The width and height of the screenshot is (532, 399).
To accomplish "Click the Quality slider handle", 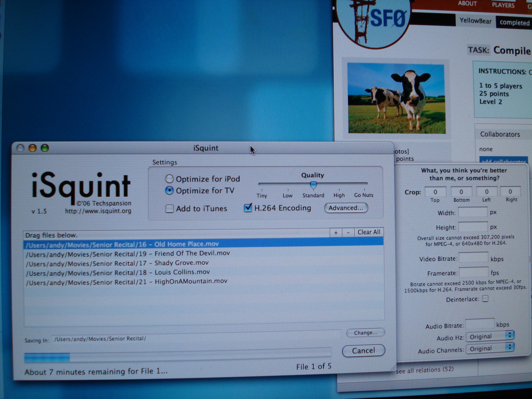I will pos(313,185).
